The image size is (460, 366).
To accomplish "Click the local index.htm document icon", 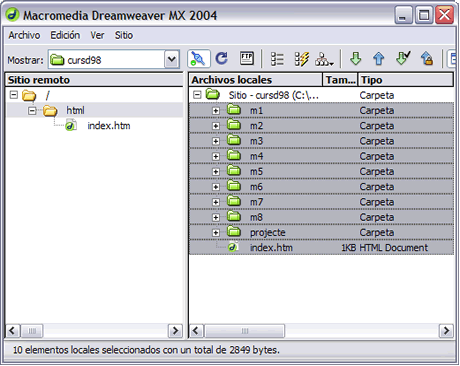I will [233, 247].
